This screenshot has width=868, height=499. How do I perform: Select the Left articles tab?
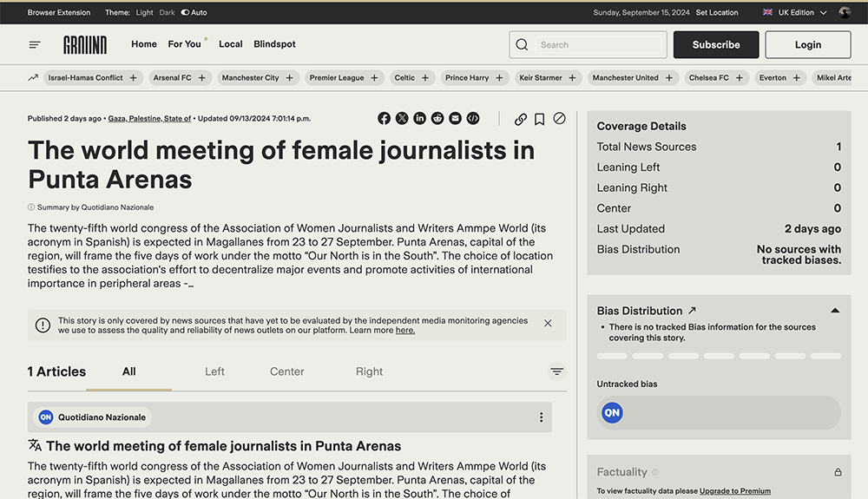(x=214, y=371)
